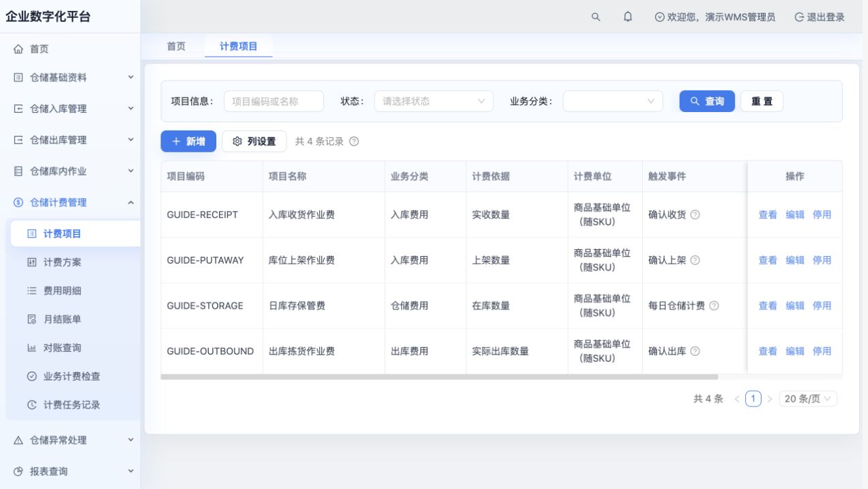The image size is (868, 489).
Task: Click the 触发事件 column header
Action: tap(695, 176)
